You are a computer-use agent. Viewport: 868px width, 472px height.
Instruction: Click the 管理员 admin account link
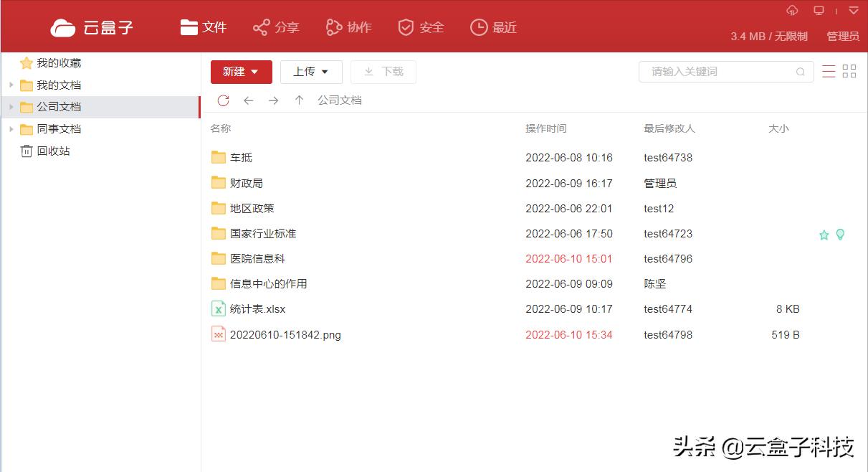[x=842, y=36]
